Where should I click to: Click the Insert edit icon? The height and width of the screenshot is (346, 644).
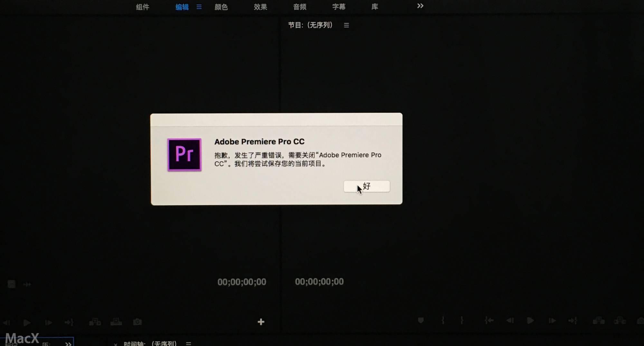click(x=95, y=322)
